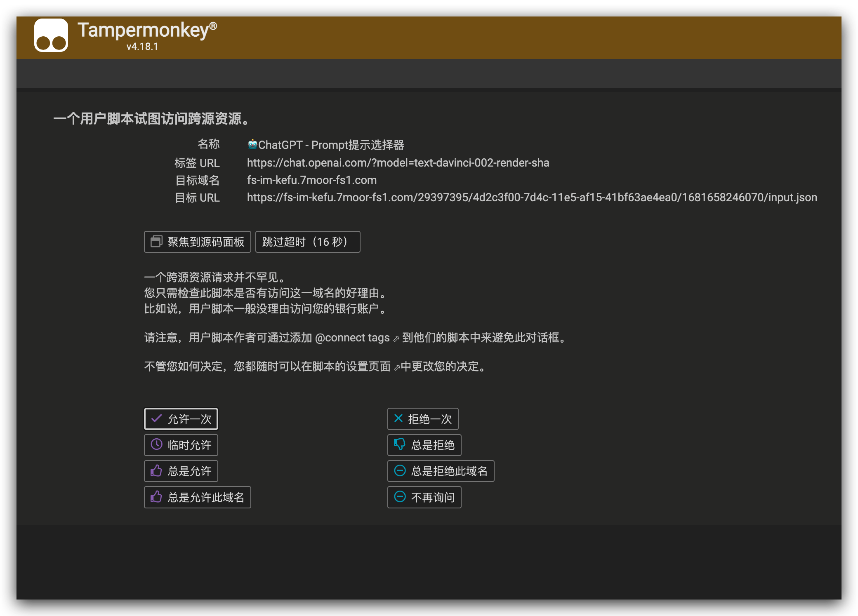The width and height of the screenshot is (858, 616).
Task: Click 允许一次 allow once button
Action: coord(181,419)
